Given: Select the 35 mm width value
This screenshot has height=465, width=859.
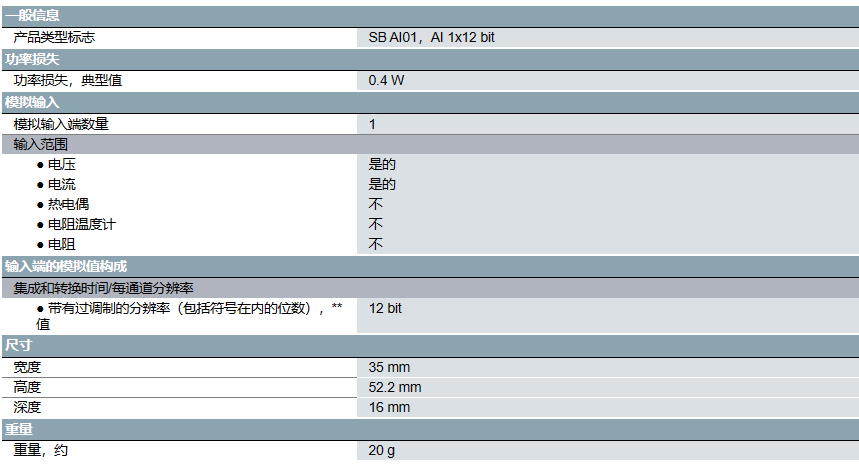Looking at the screenshot, I should pos(389,367).
